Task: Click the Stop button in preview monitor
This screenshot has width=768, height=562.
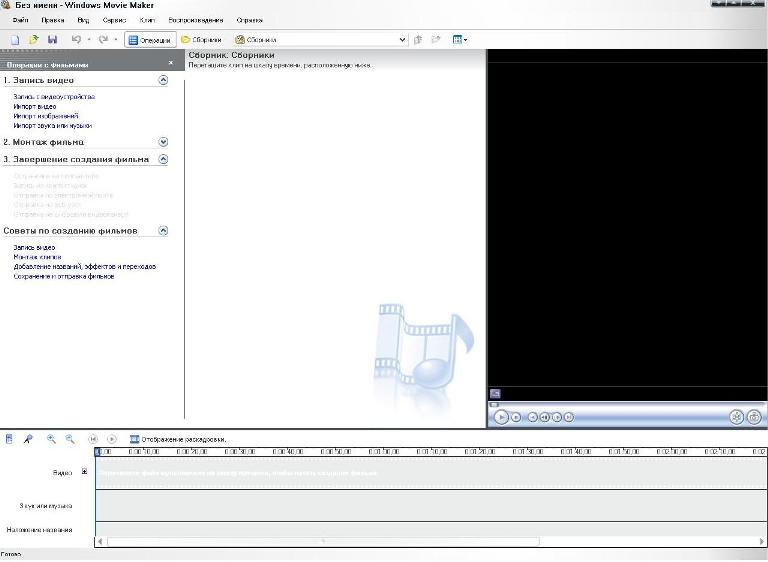Action: tap(516, 417)
